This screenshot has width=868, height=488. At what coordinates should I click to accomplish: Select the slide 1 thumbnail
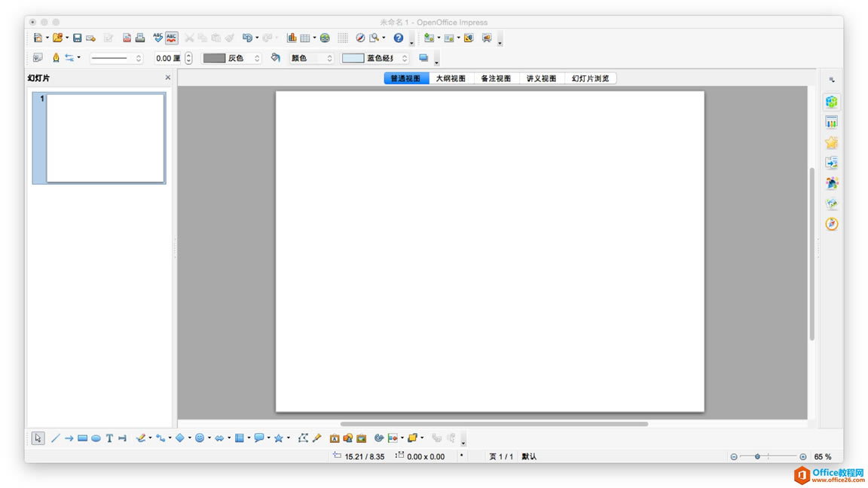pos(100,138)
